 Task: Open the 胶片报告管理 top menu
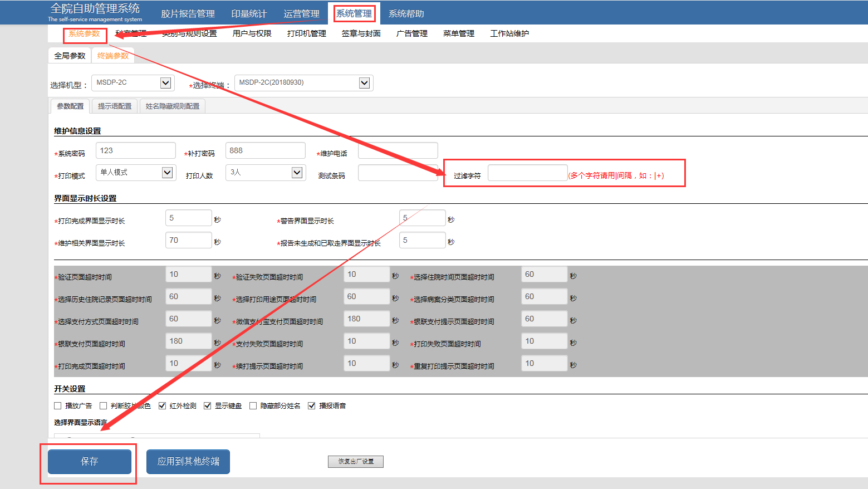(188, 14)
